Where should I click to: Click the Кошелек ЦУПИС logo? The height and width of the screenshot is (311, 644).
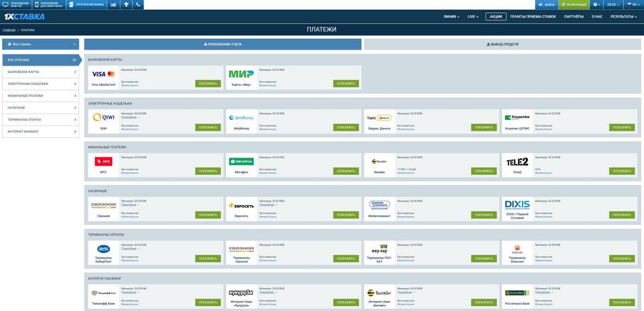click(x=517, y=118)
